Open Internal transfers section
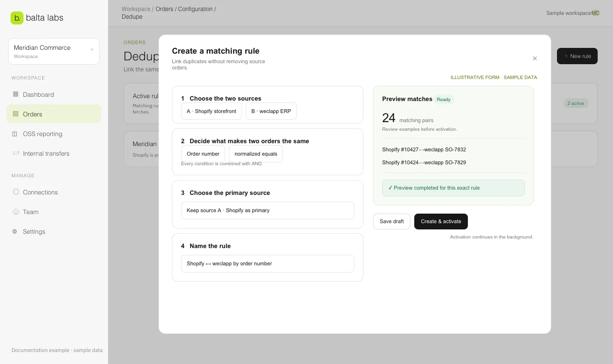Viewport: 613px width, 364px height. point(54,153)
